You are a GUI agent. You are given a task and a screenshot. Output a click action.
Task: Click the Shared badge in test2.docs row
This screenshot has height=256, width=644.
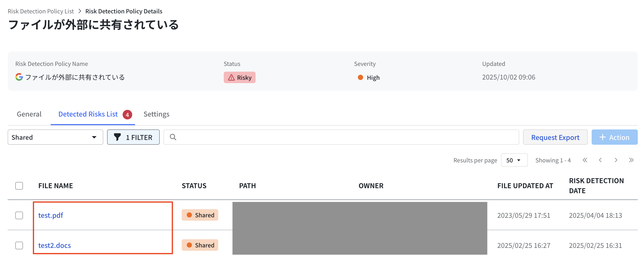[200, 245]
